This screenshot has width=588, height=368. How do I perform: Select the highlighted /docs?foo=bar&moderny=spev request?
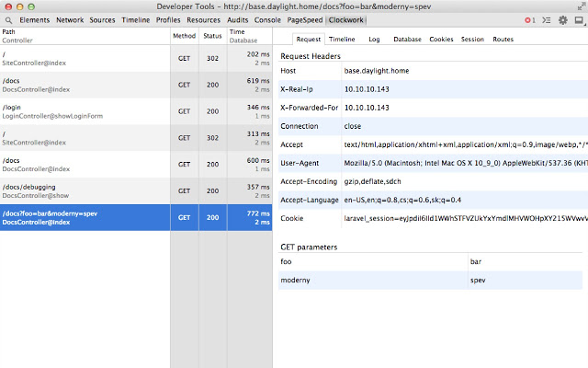tap(136, 218)
